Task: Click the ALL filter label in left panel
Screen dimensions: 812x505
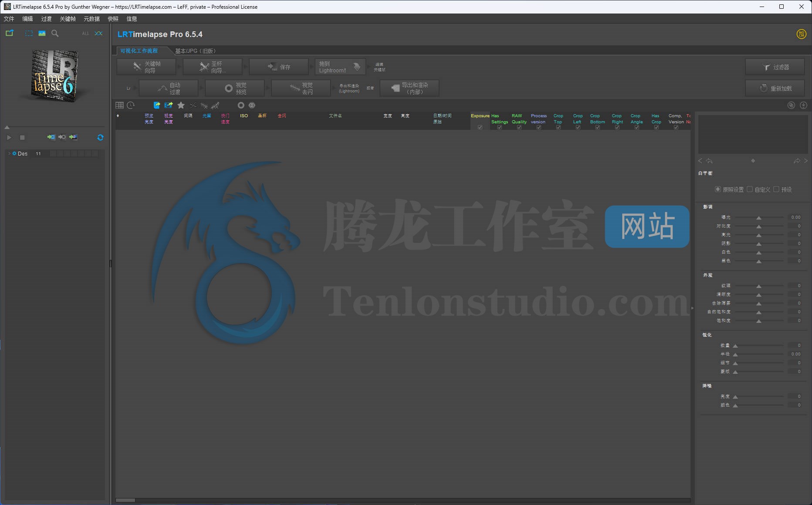Action: (x=85, y=33)
